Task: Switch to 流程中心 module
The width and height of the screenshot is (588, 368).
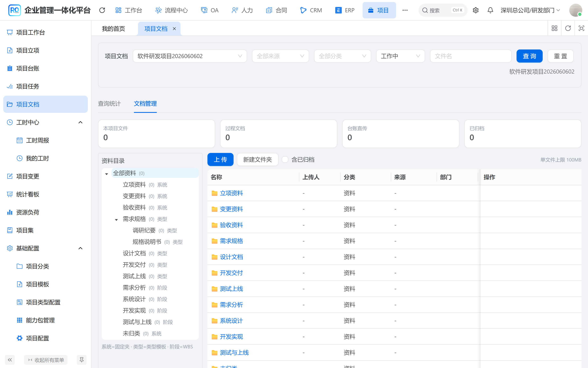Action: (x=171, y=10)
